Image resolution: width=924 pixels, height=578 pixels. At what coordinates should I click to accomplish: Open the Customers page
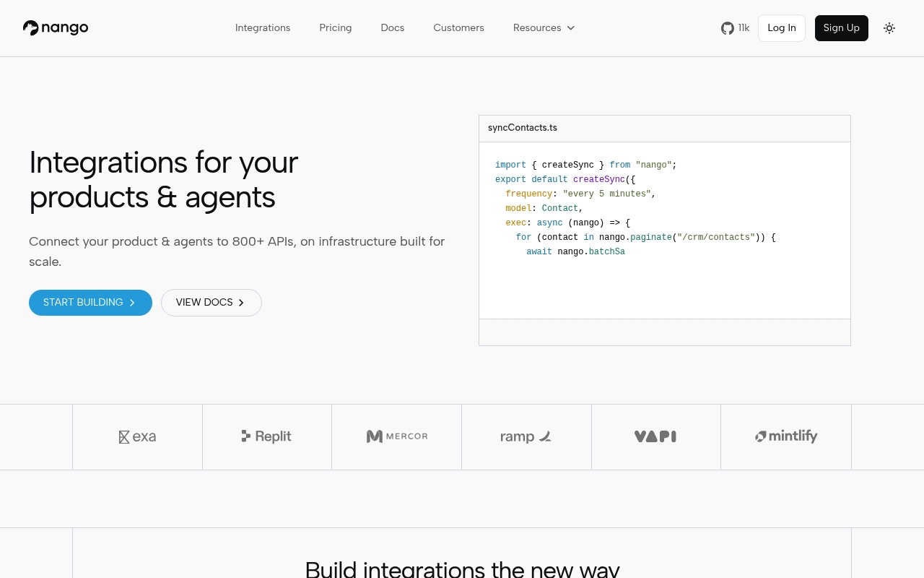pos(458,28)
